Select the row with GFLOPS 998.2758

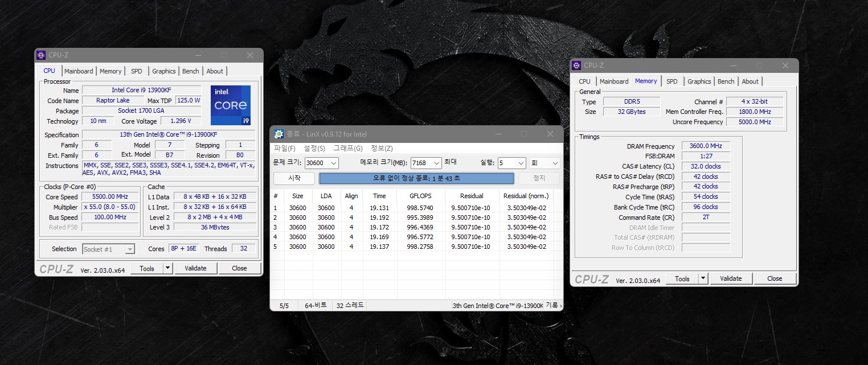[416, 247]
